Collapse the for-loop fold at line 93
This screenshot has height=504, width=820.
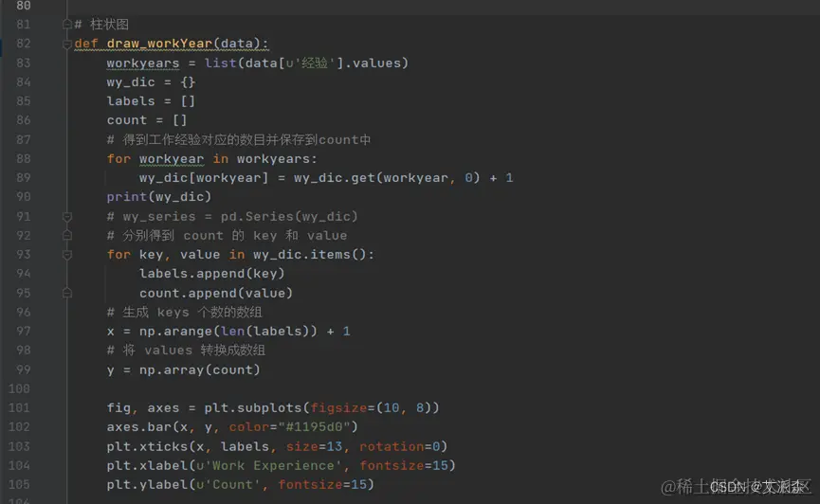pos(67,255)
